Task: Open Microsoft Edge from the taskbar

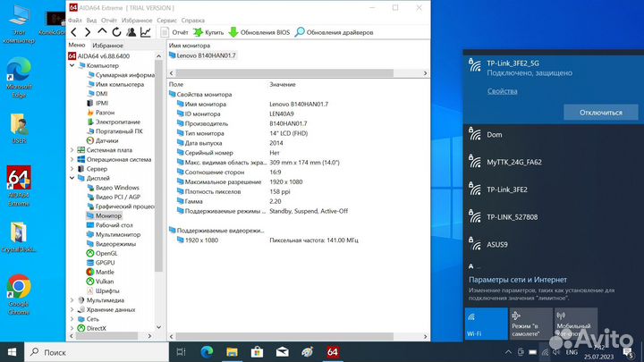Action: coord(207,352)
